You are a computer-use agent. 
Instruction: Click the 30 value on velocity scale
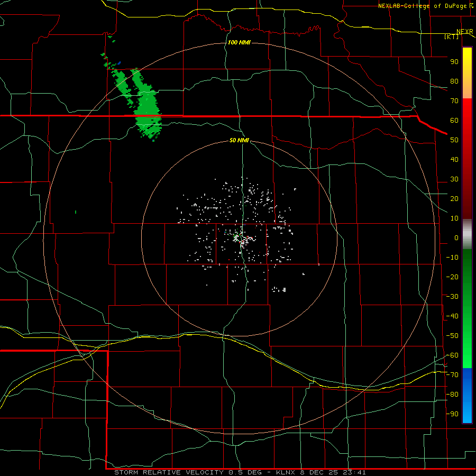tap(454, 179)
